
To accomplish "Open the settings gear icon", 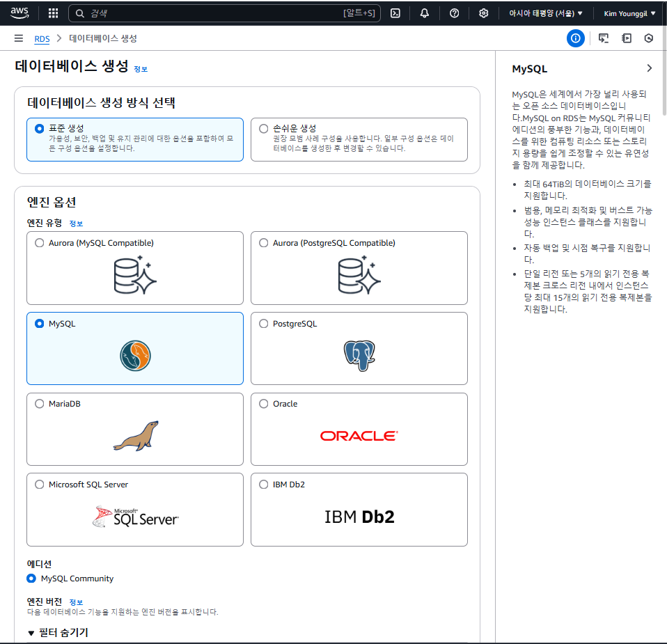I will point(484,13).
